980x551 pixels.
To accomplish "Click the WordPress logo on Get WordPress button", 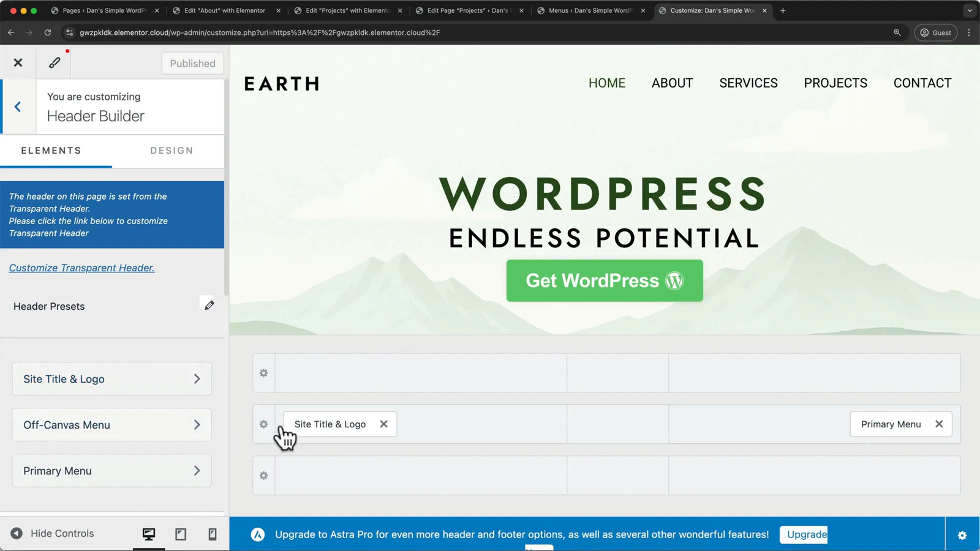I will pos(674,281).
